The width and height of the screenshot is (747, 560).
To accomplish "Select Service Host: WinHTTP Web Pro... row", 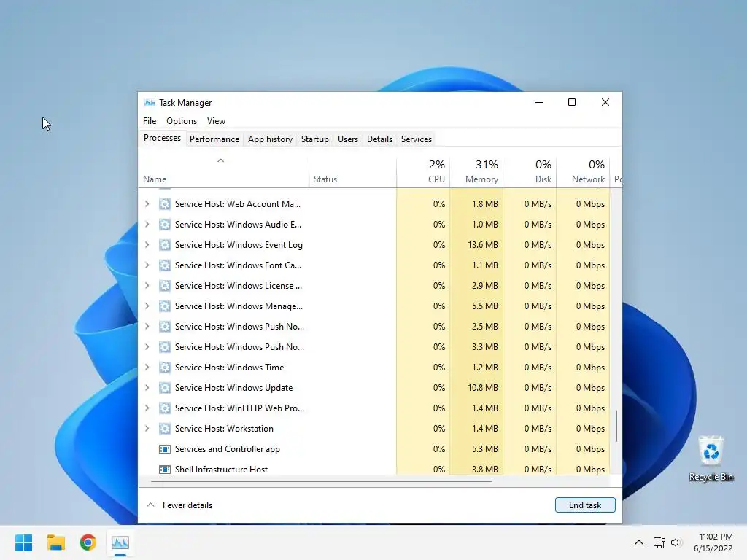I will (374, 408).
